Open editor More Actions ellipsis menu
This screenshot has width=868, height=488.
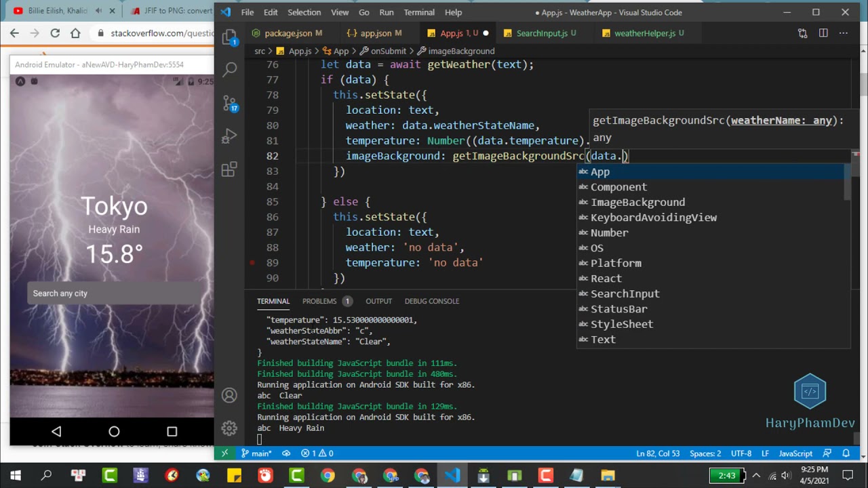click(844, 33)
